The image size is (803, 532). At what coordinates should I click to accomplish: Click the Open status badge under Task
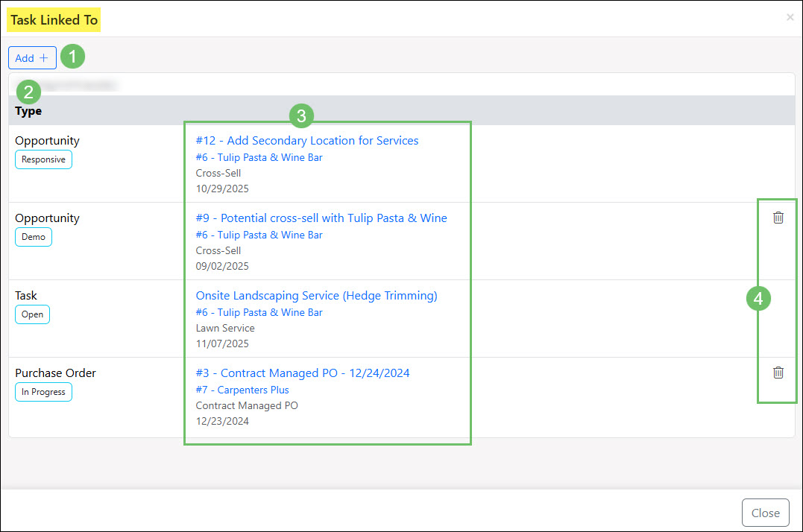click(32, 314)
